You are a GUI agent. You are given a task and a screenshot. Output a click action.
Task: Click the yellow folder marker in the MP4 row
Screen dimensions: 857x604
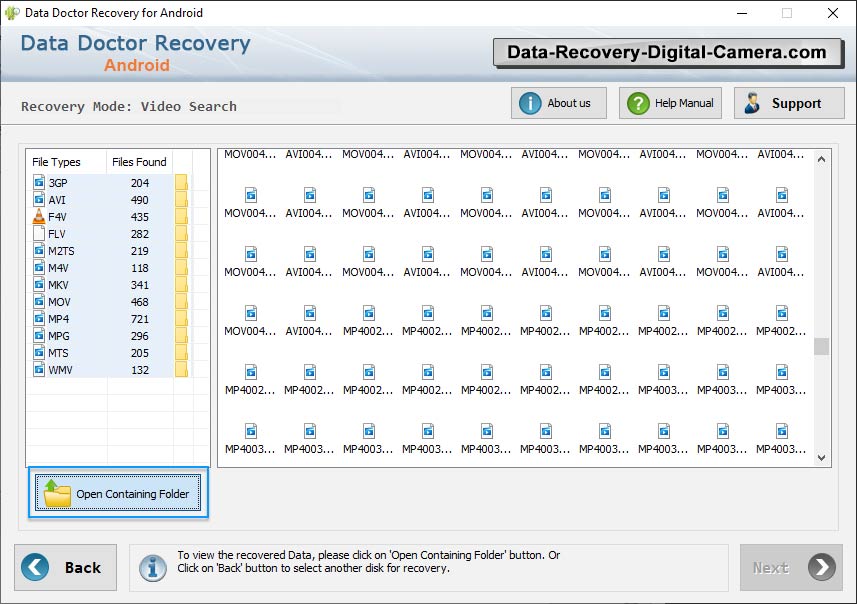click(181, 319)
